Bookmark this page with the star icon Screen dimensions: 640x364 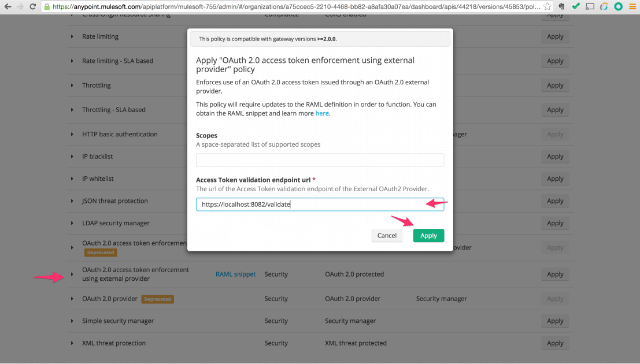(x=547, y=7)
